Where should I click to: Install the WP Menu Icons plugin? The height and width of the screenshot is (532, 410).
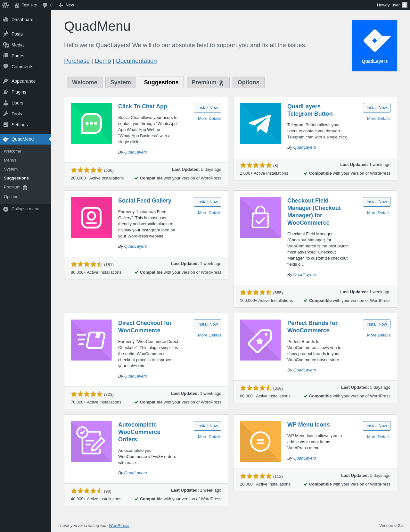tap(377, 426)
